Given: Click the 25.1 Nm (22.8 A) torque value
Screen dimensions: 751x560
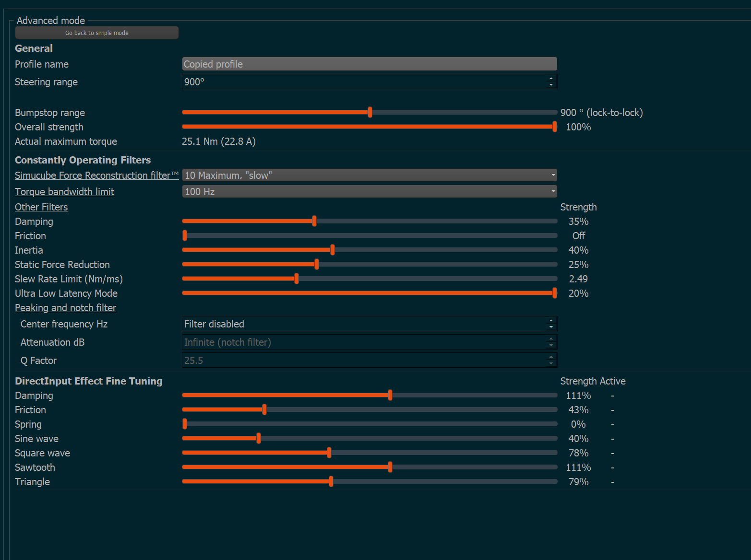Looking at the screenshot, I should click(x=219, y=141).
